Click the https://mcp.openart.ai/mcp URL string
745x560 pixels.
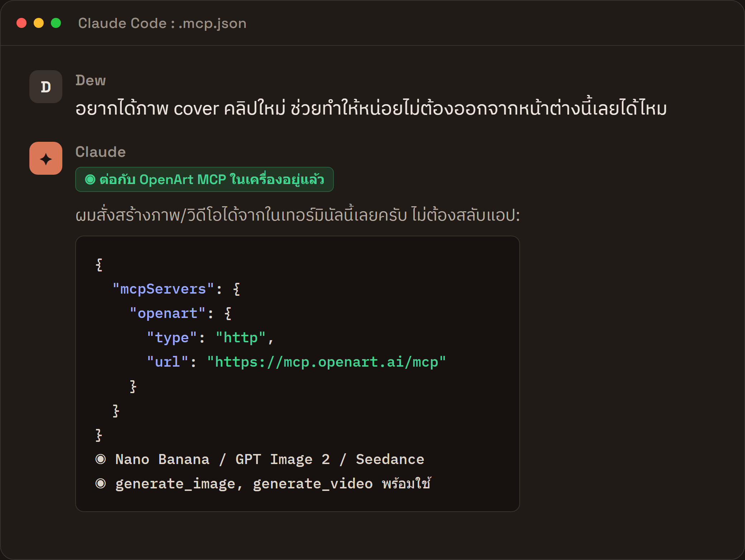pyautogui.click(x=327, y=362)
